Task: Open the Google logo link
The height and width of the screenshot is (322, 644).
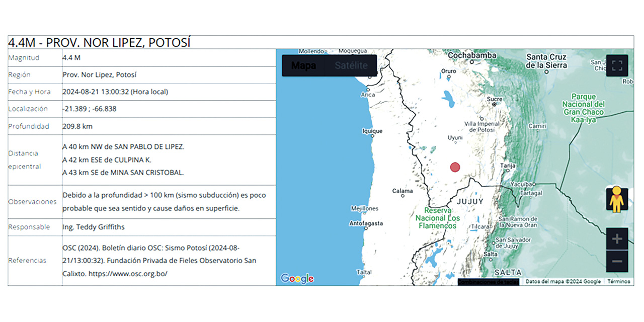Action: [x=297, y=278]
